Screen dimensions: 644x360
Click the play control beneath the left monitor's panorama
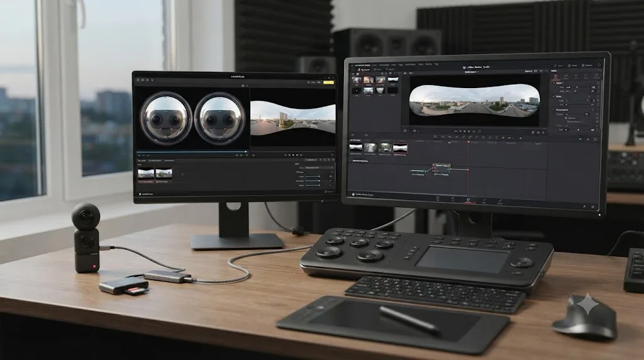(293, 155)
